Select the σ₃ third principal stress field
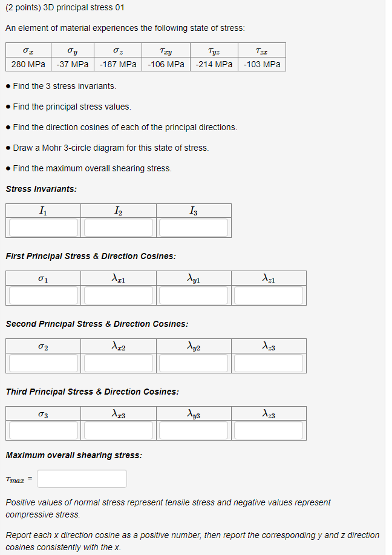Image resolution: width=392 pixels, height=555 pixels. pos(42,430)
